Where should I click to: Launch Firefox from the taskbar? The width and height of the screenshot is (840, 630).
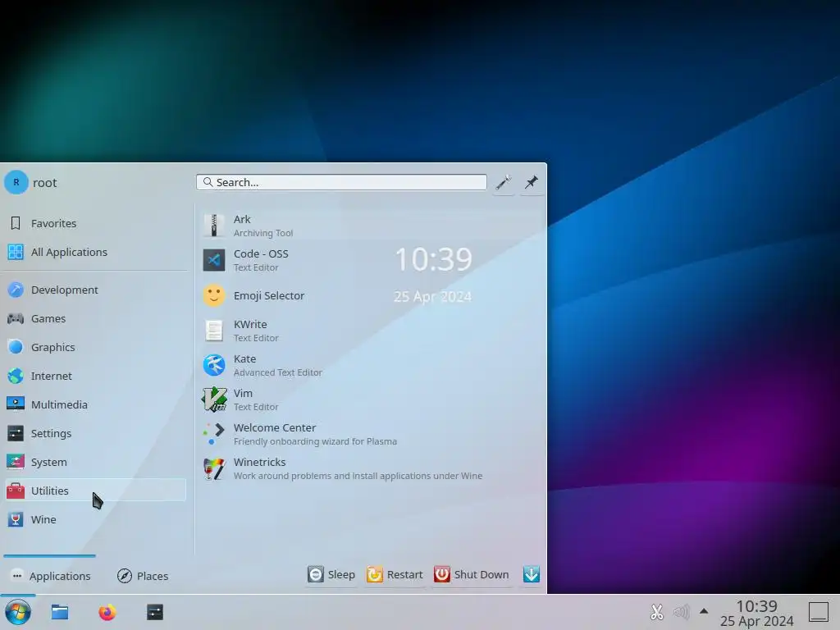pos(107,612)
